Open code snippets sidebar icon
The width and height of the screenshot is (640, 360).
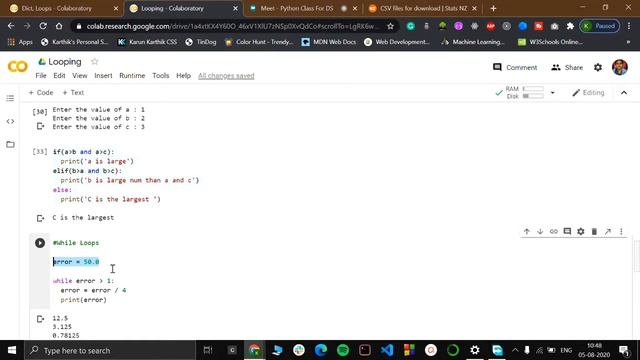(10, 121)
